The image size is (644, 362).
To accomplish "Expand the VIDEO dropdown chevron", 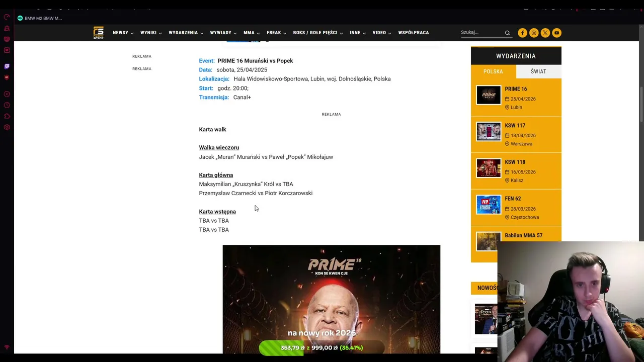I will pos(389,33).
